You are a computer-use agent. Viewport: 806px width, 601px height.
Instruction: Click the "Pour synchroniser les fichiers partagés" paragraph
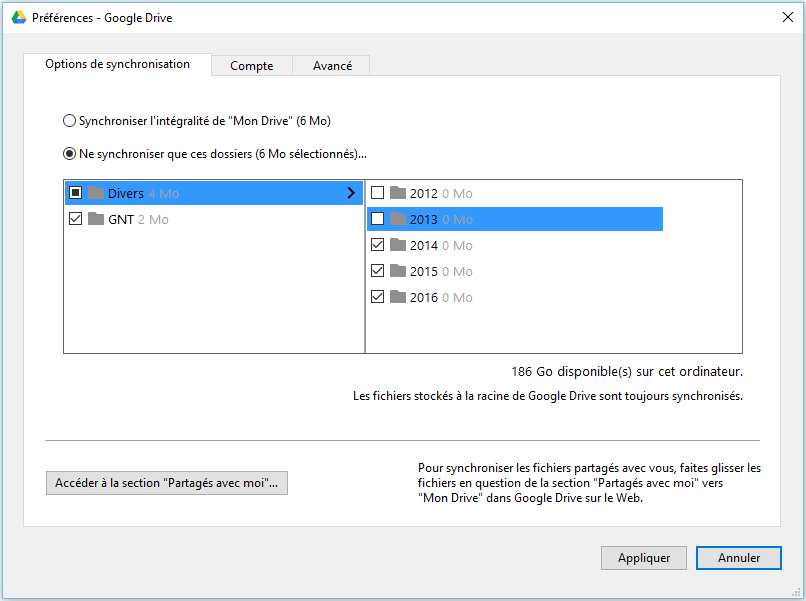(x=589, y=483)
